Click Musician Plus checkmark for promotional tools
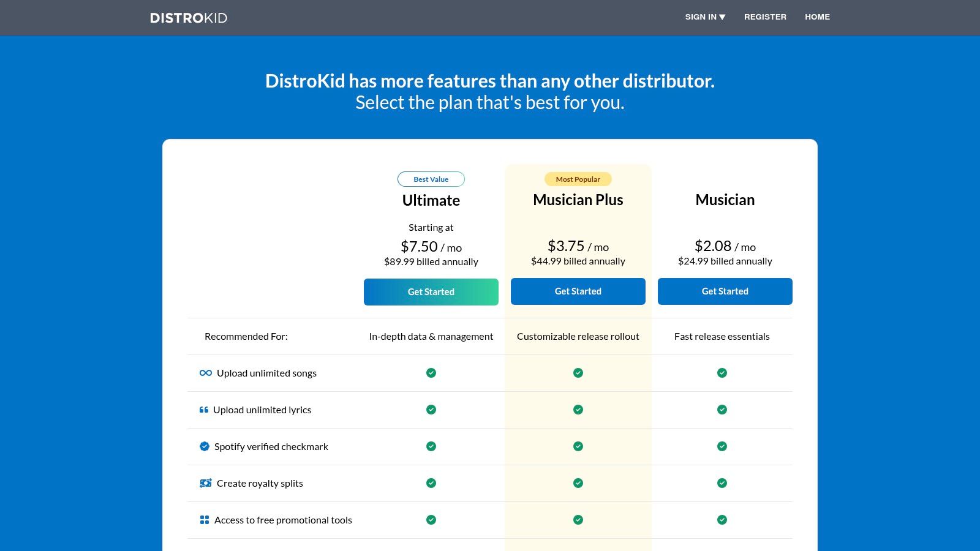 pos(578,520)
